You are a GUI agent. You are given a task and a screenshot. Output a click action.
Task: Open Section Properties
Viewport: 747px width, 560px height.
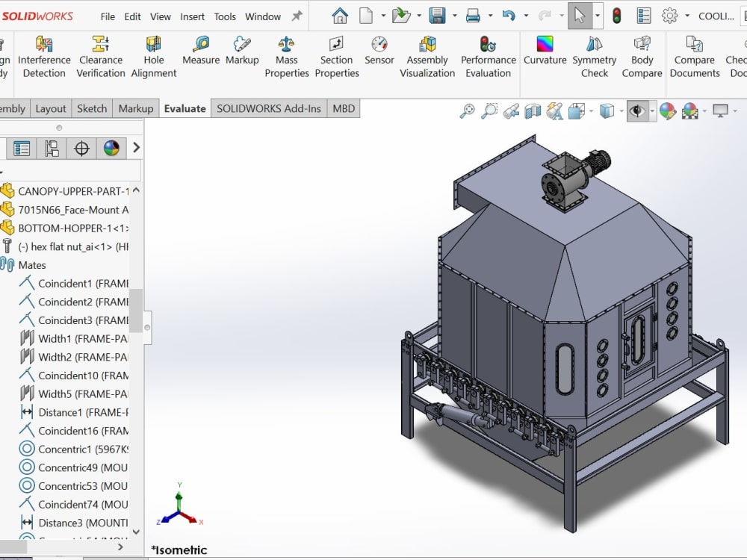pos(336,57)
